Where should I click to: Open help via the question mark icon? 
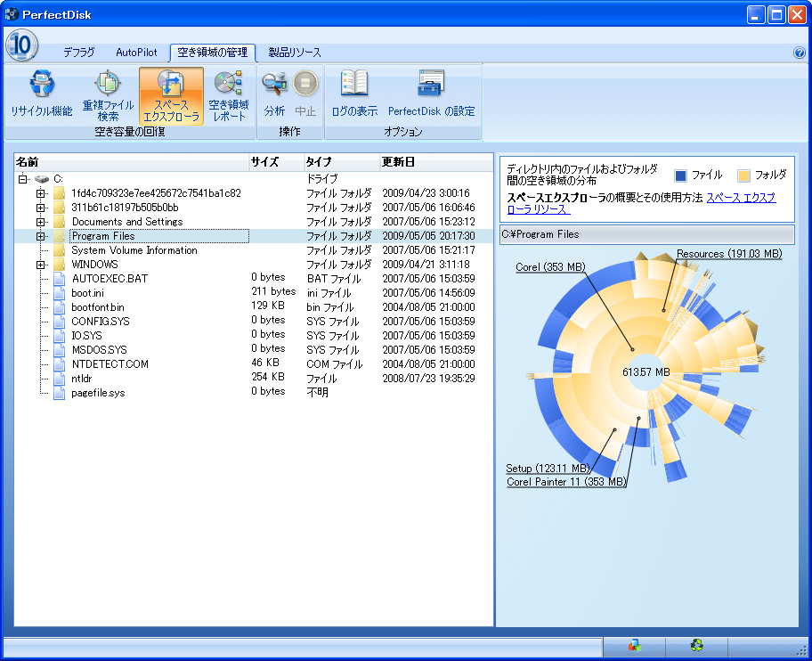(799, 53)
